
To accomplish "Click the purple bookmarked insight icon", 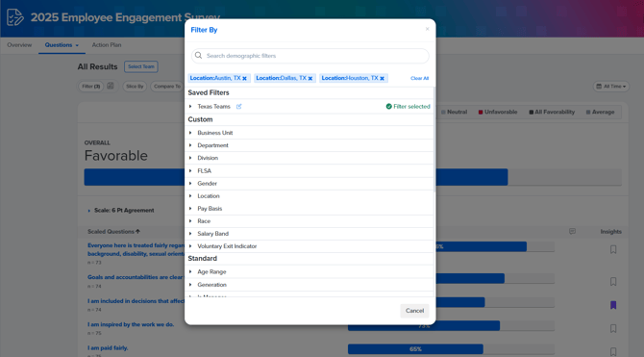I will click(x=613, y=305).
